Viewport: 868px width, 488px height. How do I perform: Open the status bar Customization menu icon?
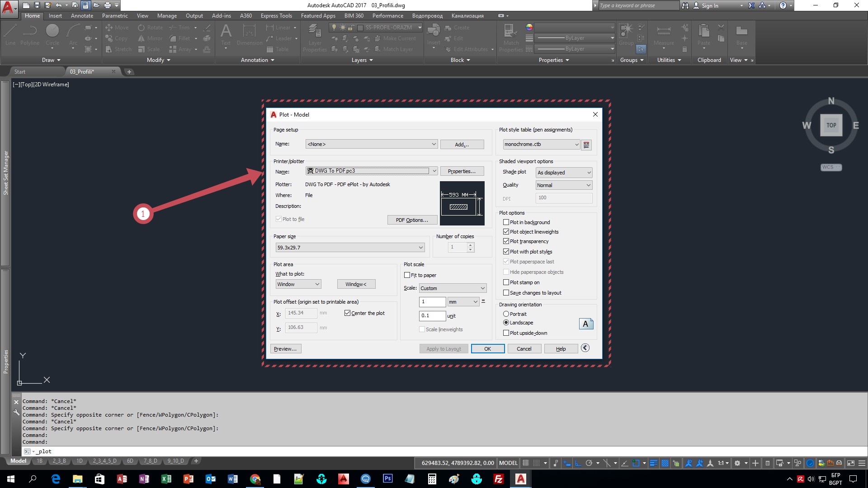pos(862,463)
